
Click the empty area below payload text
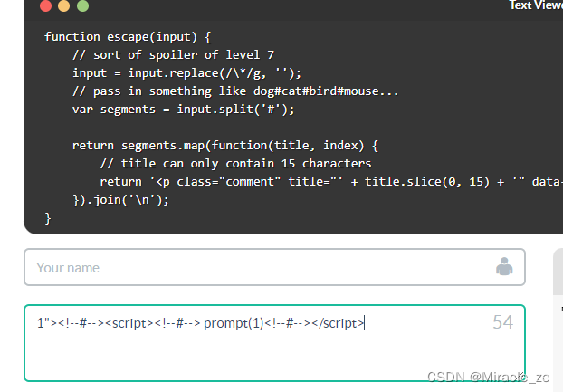[272, 358]
